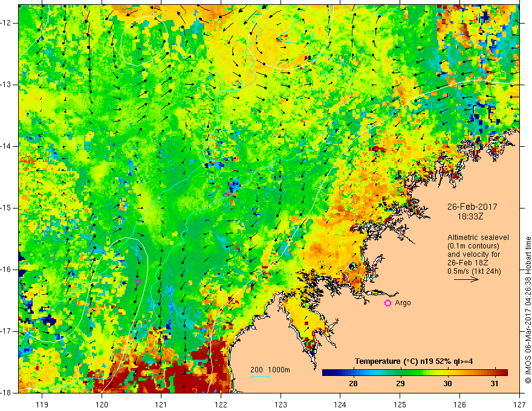Click longitude axis label 121
Screen dimensions: 532x411
tap(161, 404)
